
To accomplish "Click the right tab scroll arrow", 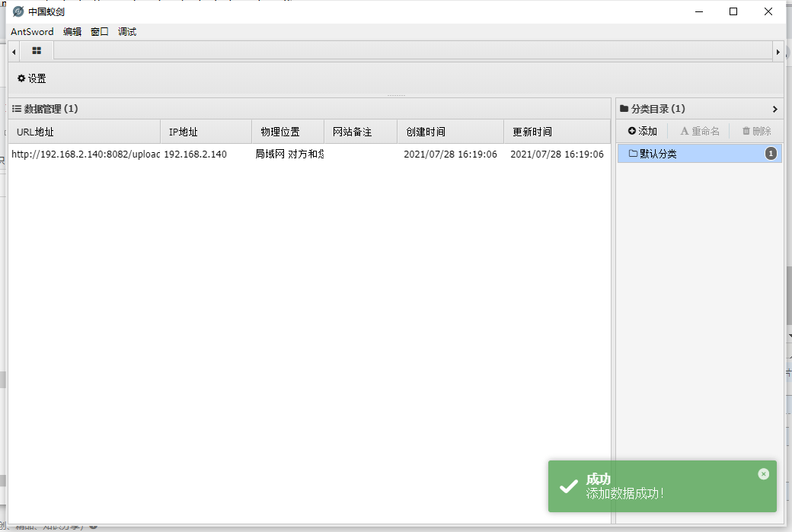I will [778, 52].
